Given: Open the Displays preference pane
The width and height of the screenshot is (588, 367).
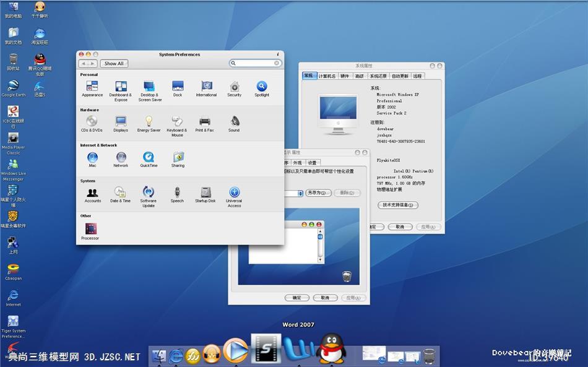Looking at the screenshot, I should [120, 124].
